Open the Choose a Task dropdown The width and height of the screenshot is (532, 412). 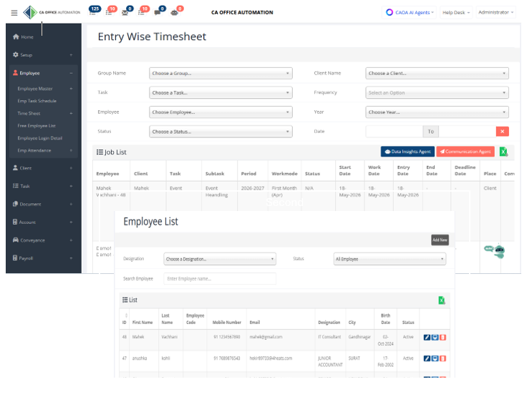point(221,93)
